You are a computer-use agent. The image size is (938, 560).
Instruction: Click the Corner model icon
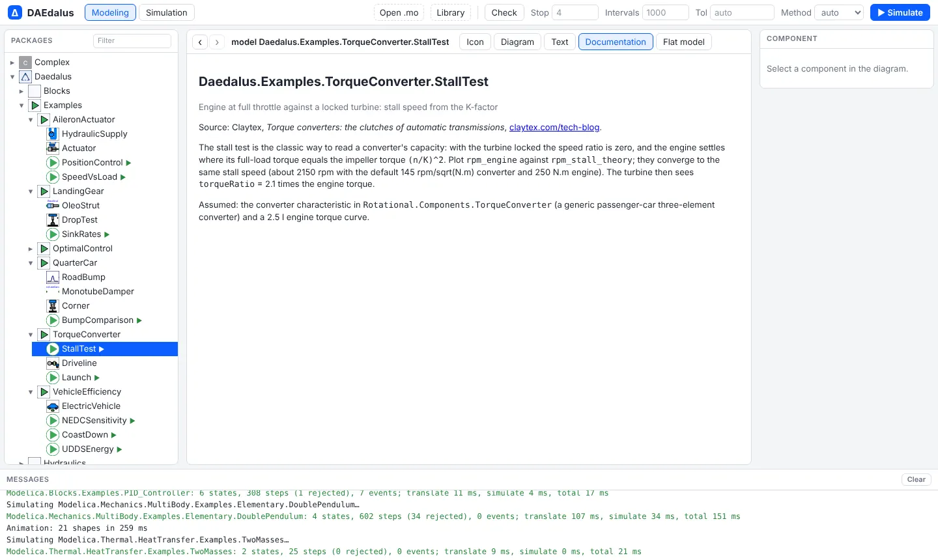coord(53,306)
